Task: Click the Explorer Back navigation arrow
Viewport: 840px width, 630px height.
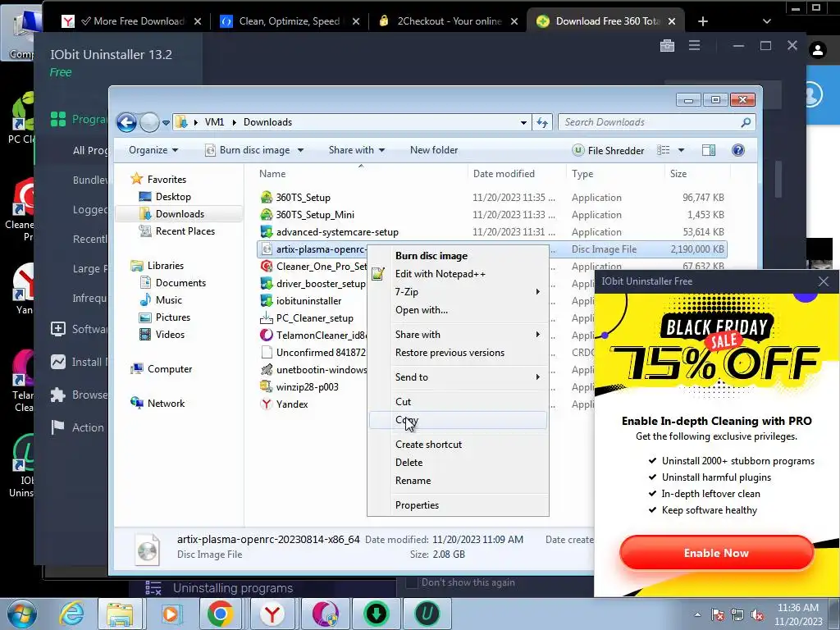Action: [126, 123]
